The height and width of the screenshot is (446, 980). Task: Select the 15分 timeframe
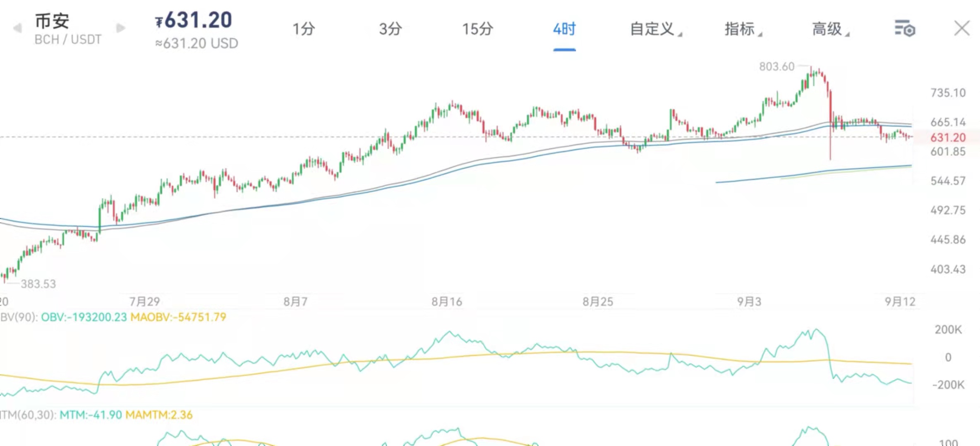[477, 29]
